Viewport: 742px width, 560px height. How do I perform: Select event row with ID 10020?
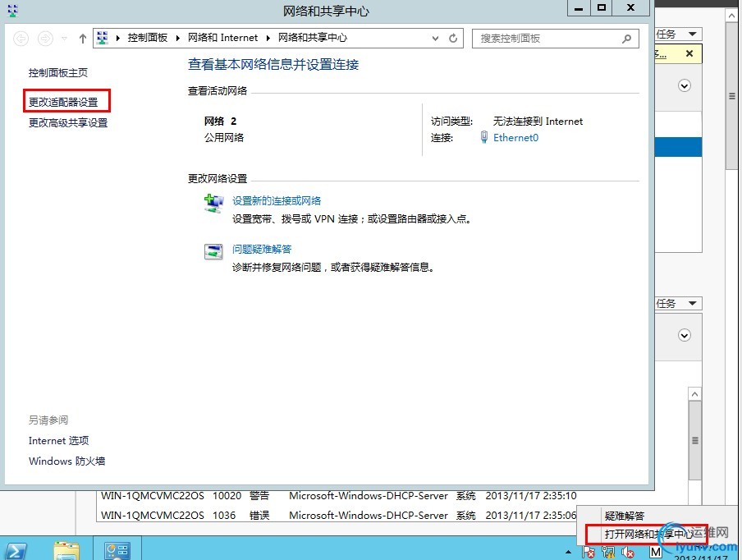coord(338,496)
